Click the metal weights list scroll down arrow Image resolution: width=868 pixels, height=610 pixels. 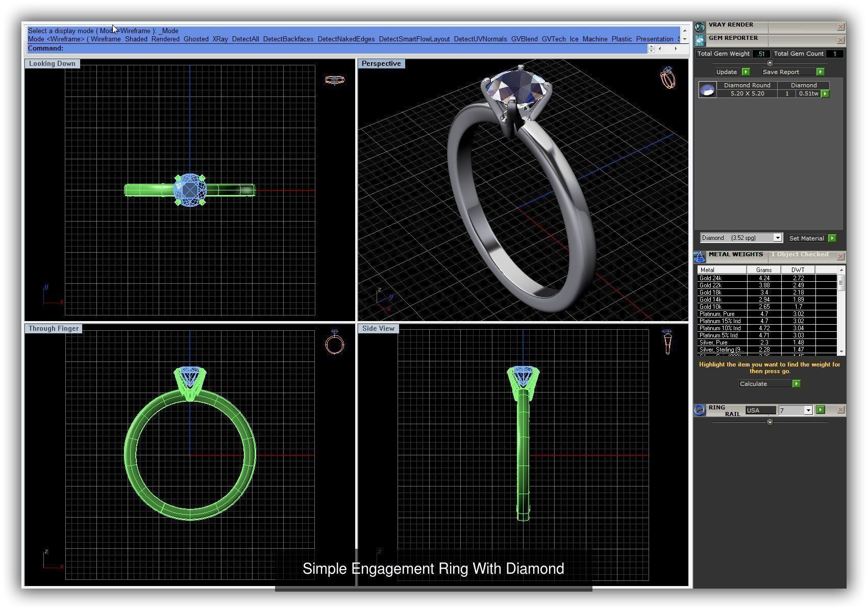point(841,352)
